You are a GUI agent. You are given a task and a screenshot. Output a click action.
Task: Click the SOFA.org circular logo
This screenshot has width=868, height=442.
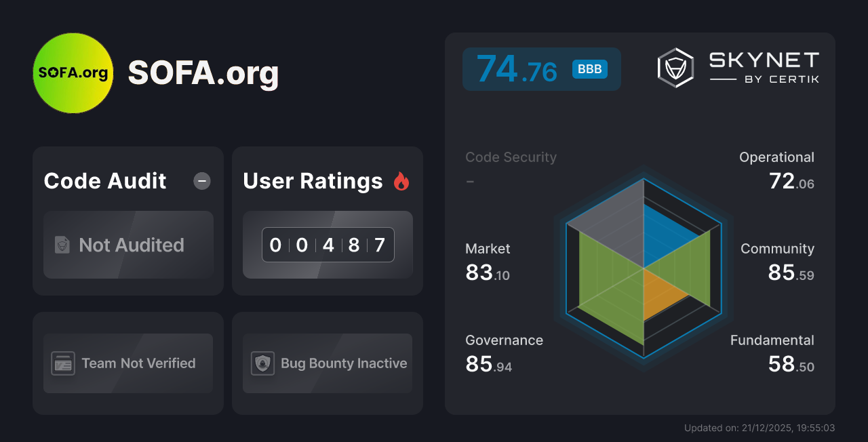point(73,72)
